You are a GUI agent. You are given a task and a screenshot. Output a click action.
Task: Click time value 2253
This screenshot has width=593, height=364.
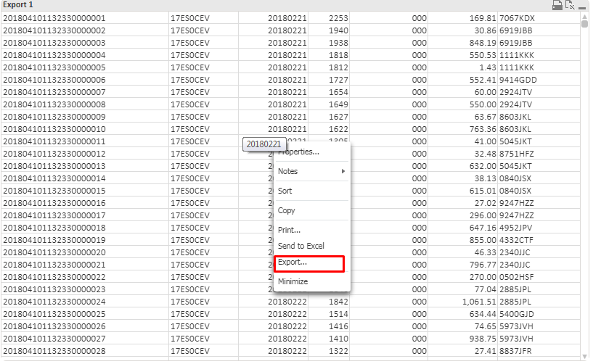(338, 18)
